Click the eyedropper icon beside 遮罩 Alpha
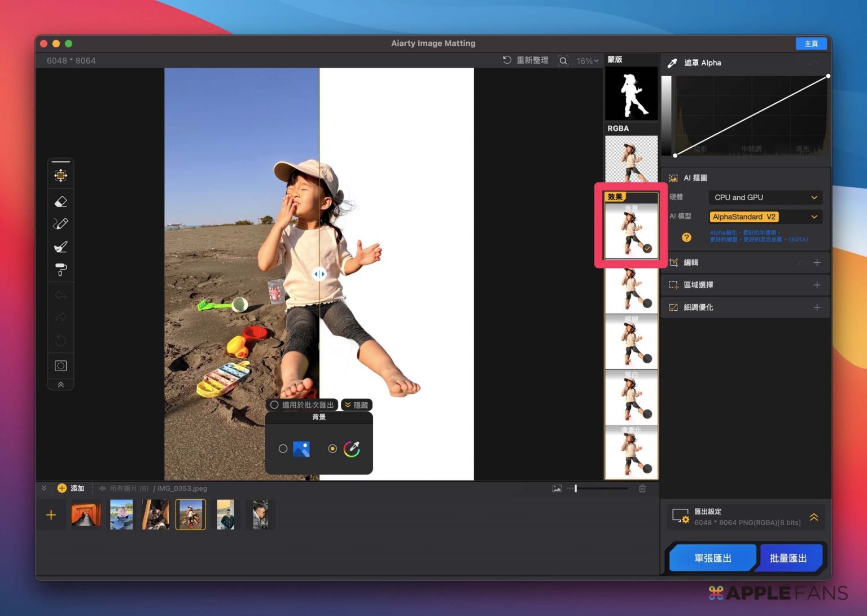 point(672,63)
